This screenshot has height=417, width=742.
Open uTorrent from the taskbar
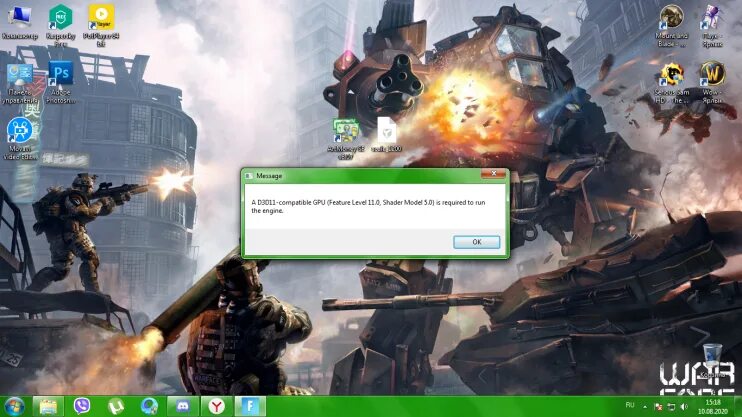(x=115, y=406)
